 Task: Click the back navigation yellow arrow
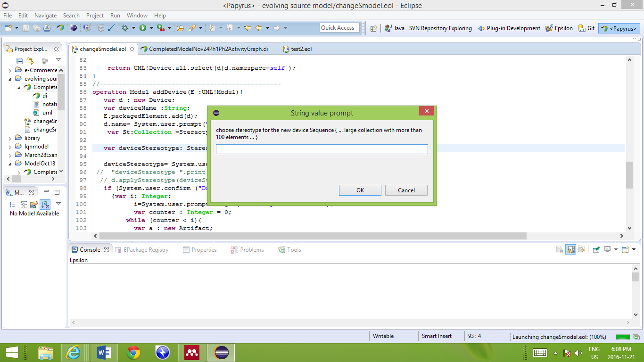click(x=258, y=28)
